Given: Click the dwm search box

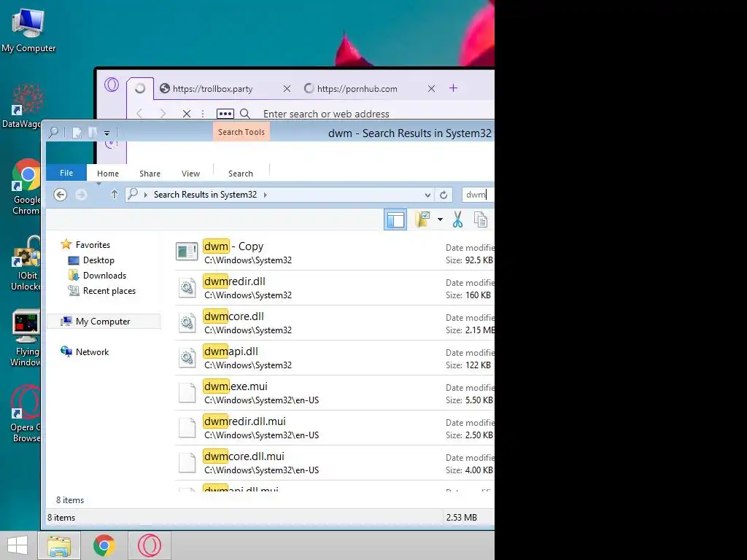Looking at the screenshot, I should pyautogui.click(x=479, y=195).
